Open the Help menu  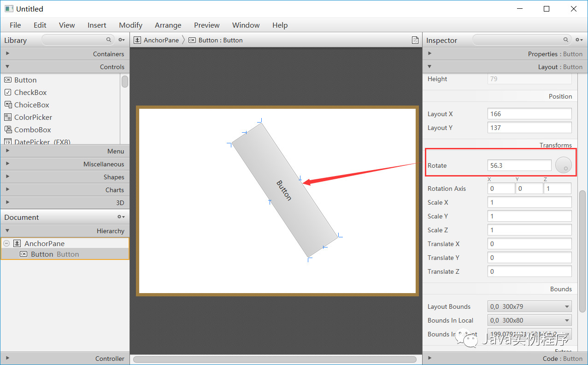coord(280,25)
